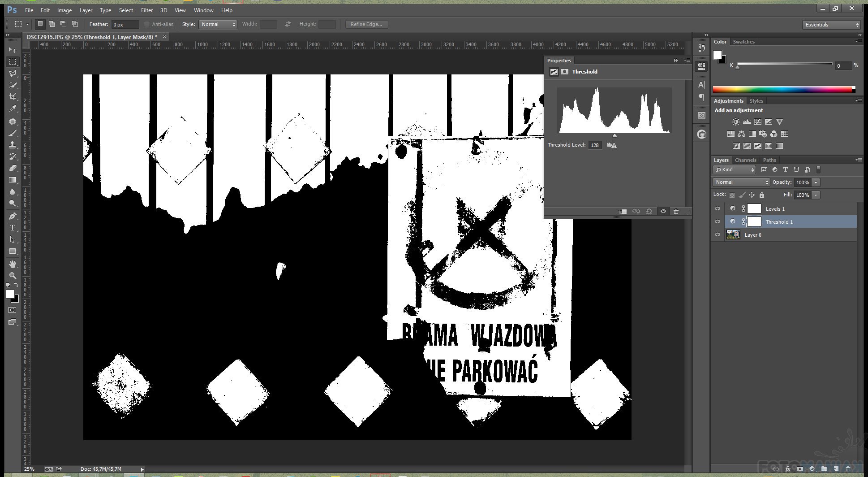Hide the Levels 1 layer
Viewport: 868px width, 477px height.
click(x=718, y=209)
